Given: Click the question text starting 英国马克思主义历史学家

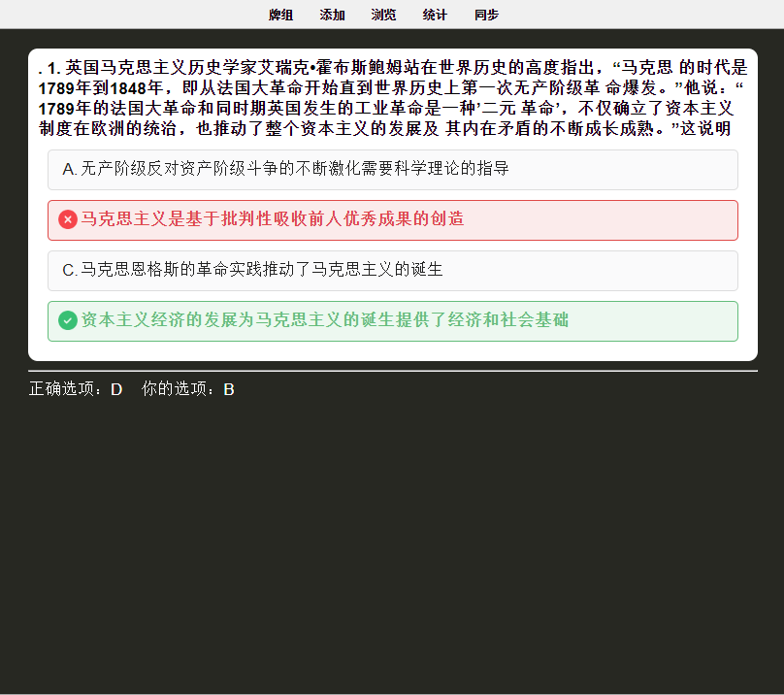Looking at the screenshot, I should (393, 98).
